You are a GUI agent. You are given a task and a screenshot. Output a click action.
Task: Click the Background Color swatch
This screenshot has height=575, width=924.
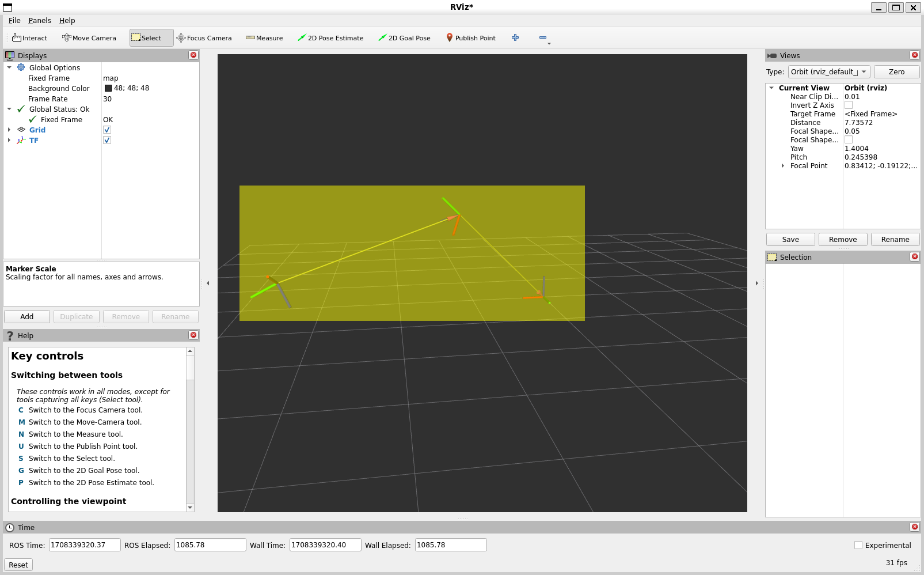(108, 89)
